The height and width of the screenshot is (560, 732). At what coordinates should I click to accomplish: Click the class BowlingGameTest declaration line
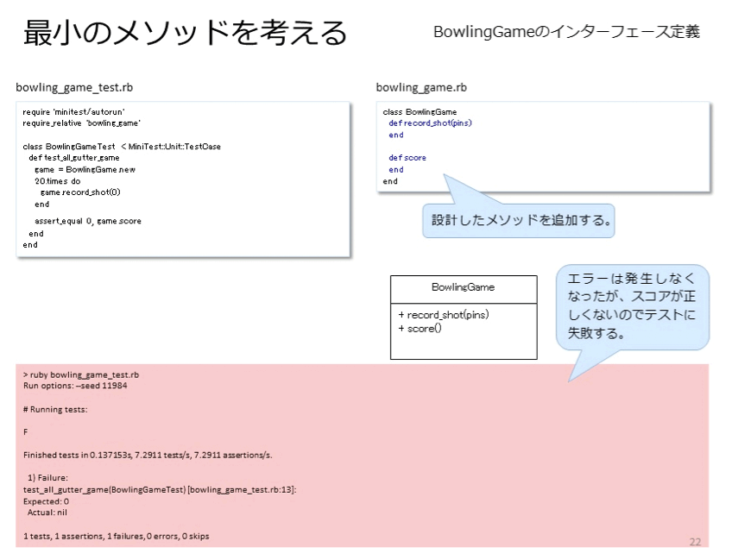[122, 147]
